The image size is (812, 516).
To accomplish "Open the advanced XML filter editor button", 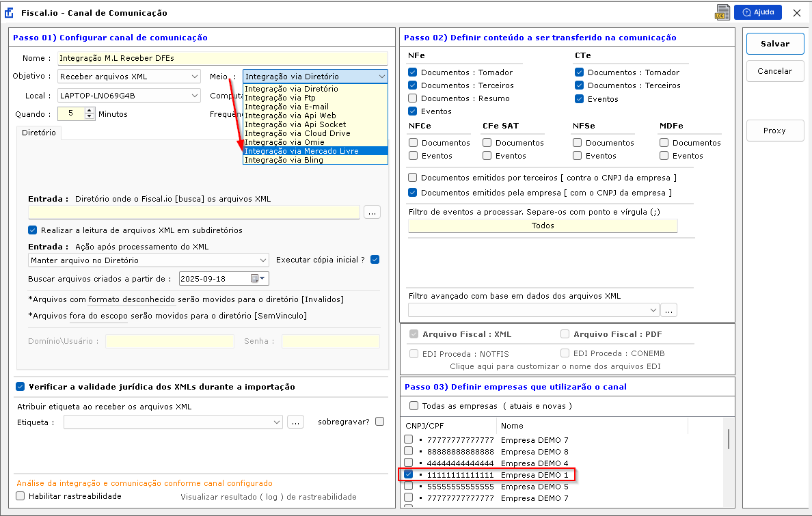I will [x=668, y=310].
